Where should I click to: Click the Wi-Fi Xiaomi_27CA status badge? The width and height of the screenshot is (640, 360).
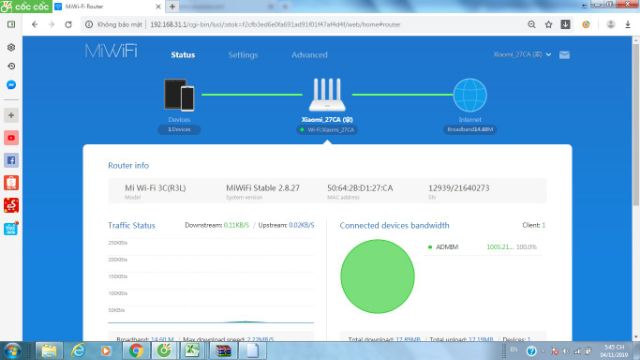tap(327, 130)
